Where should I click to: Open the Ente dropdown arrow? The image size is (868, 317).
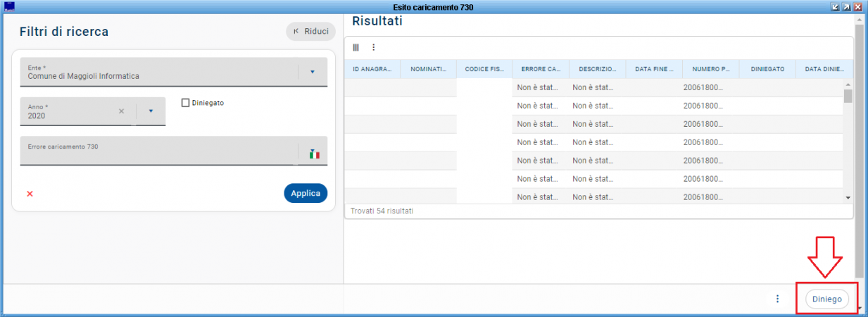[x=313, y=72]
